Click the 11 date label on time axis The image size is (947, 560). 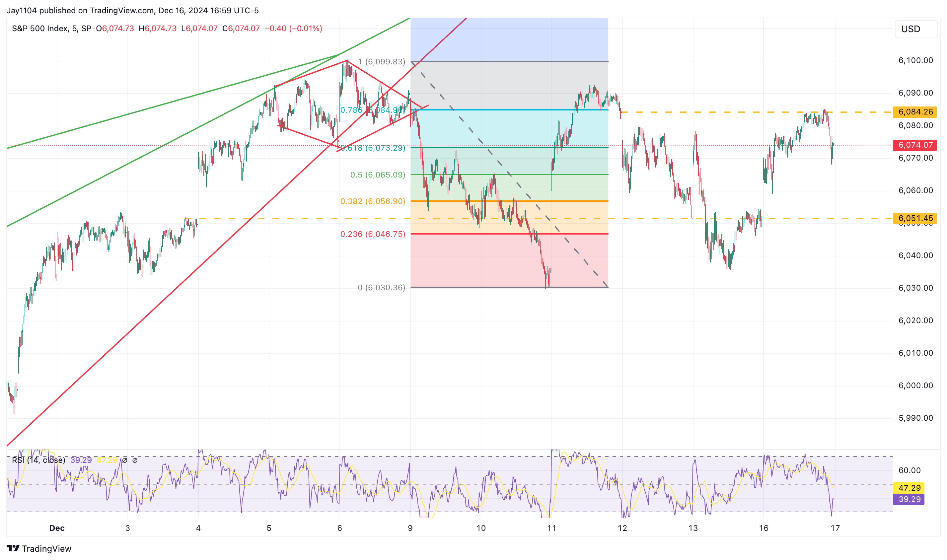tap(551, 528)
